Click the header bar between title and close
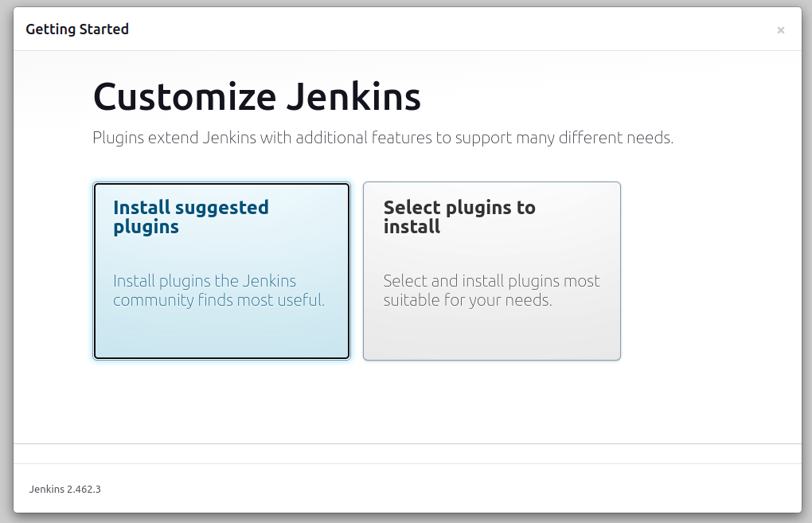Screen dimensions: 812x523 pos(446,29)
